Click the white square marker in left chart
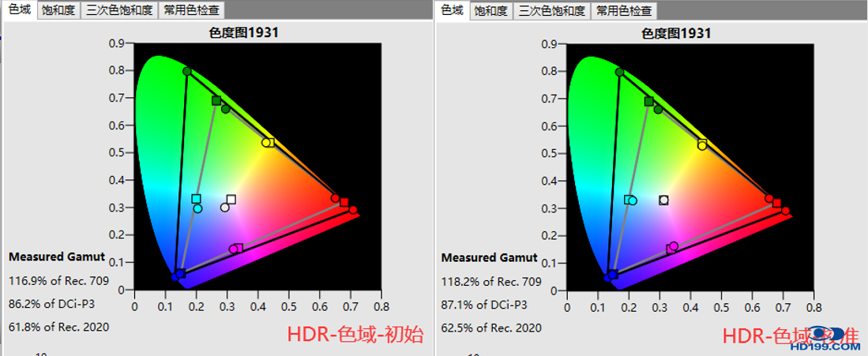 point(231,200)
